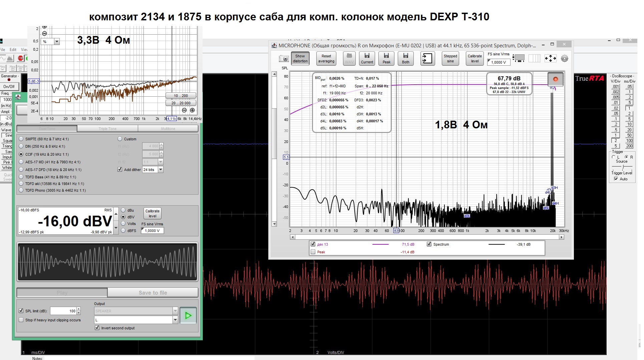
Task: Select SMPTE 60 Hz & 7 kHz option
Action: pyautogui.click(x=21, y=139)
